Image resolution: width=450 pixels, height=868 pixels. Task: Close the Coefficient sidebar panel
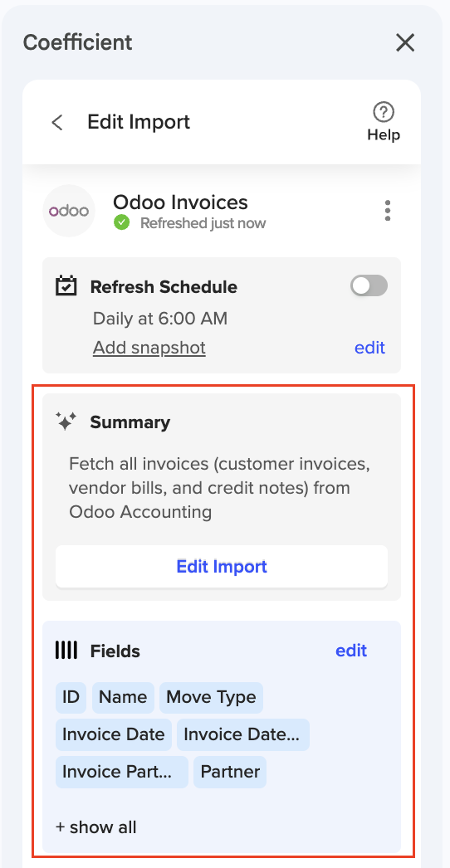[405, 42]
